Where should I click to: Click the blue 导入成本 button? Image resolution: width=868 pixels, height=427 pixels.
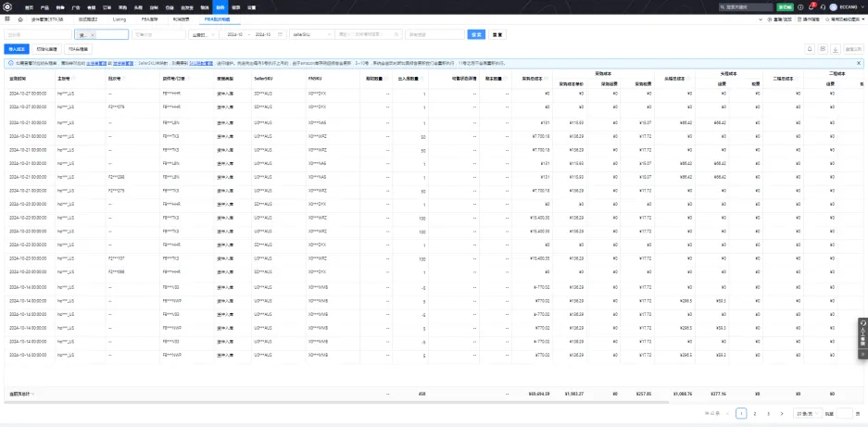16,49
